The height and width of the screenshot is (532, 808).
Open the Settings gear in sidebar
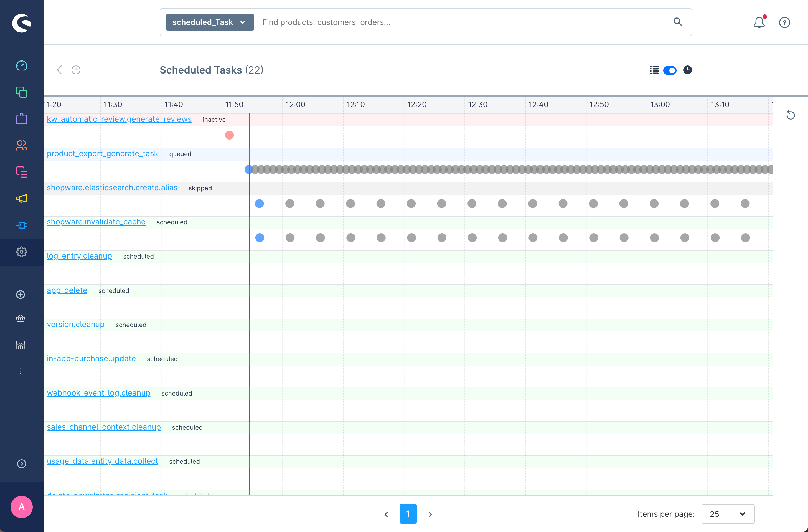tap(21, 252)
